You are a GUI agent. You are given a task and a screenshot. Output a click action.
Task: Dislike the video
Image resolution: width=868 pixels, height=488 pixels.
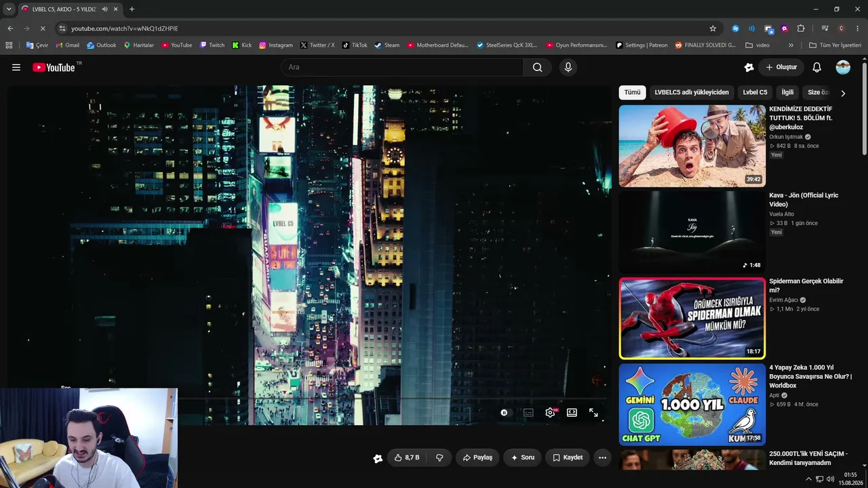(x=439, y=457)
